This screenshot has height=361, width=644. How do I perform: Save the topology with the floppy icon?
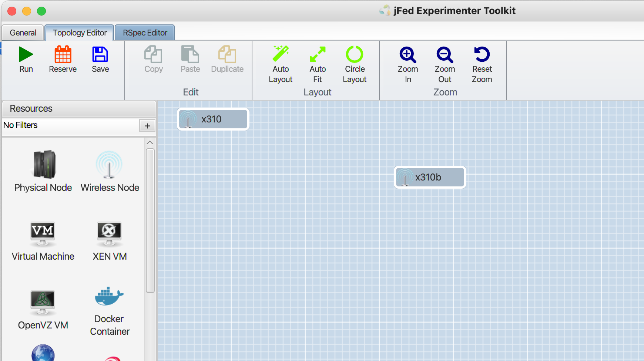[x=100, y=55]
